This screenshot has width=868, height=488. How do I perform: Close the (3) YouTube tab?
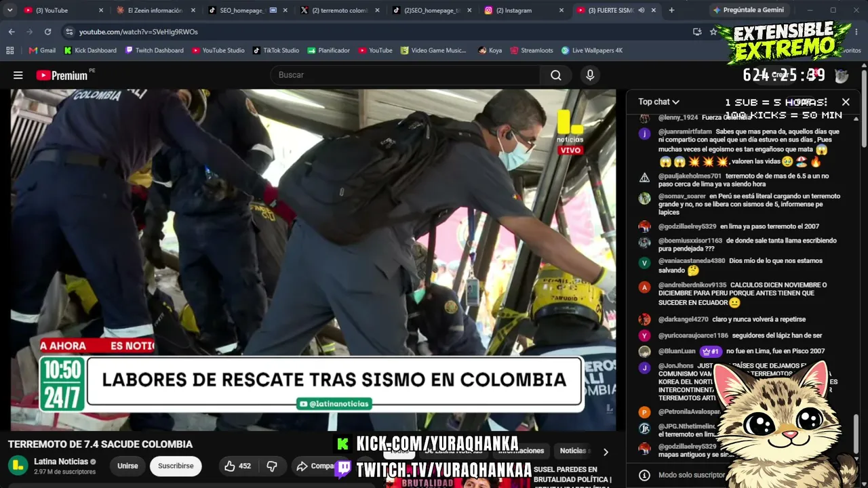(100, 10)
